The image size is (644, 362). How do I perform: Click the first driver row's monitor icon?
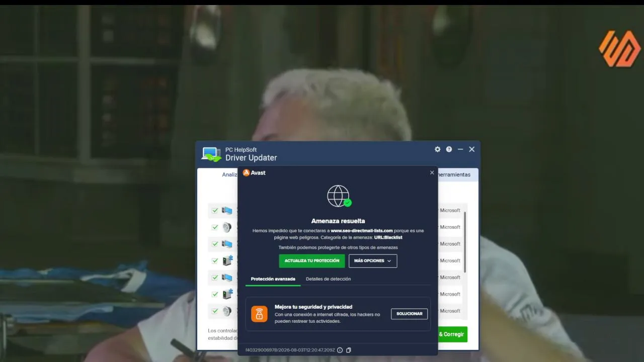(x=227, y=211)
